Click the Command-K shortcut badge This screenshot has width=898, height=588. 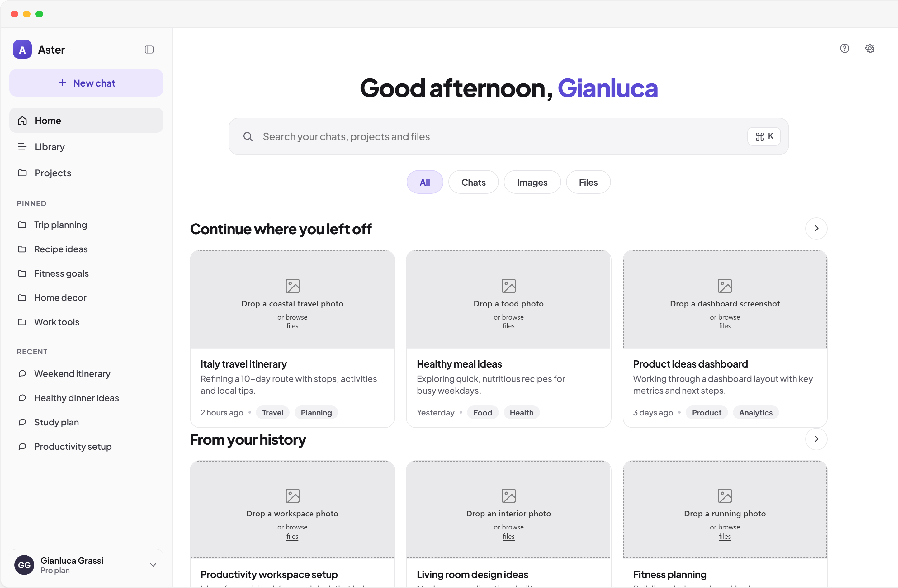click(x=764, y=136)
